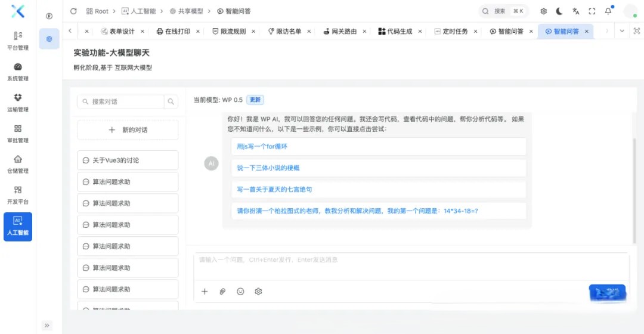This screenshot has height=334, width=644.
Task: Open 开发平台 sidebar section
Action: point(18,195)
